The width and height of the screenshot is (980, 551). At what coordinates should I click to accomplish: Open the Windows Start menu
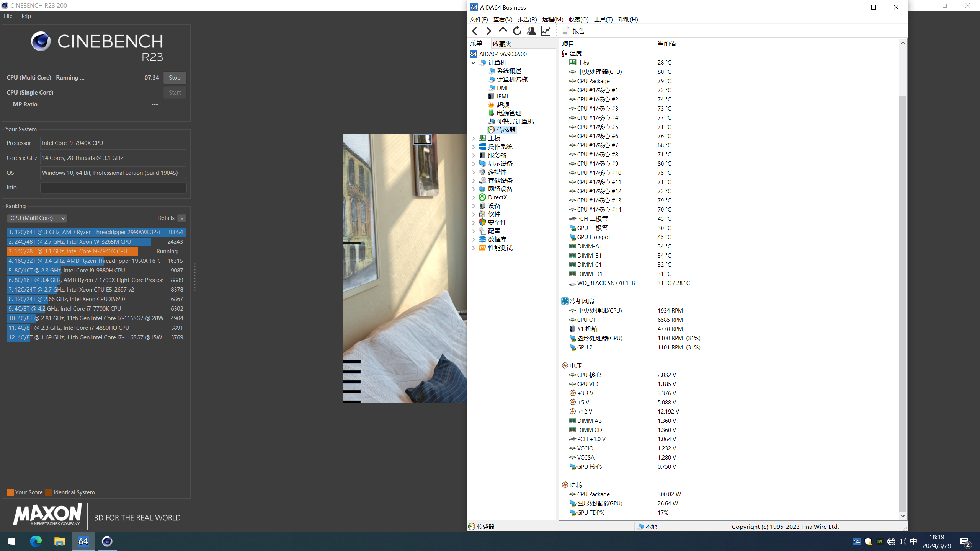(x=11, y=541)
